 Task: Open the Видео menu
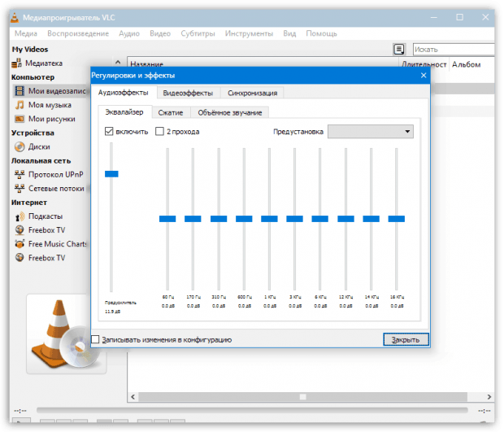[160, 33]
